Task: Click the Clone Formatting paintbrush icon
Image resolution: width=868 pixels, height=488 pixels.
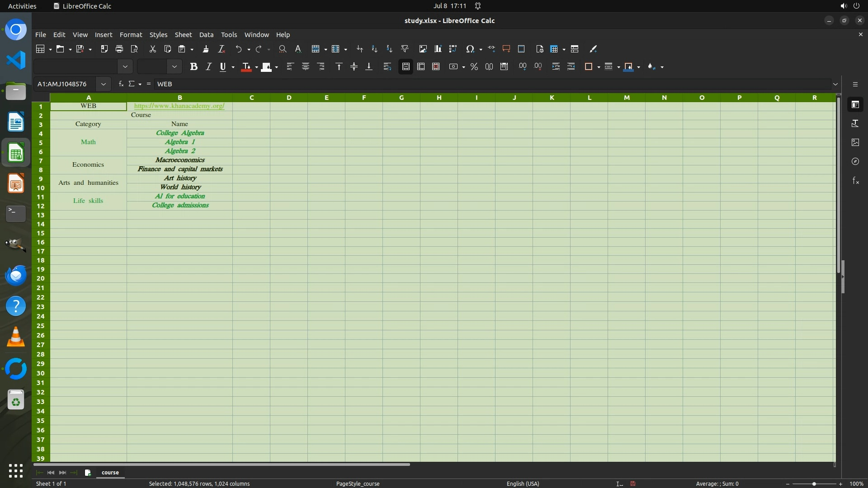Action: coord(206,49)
